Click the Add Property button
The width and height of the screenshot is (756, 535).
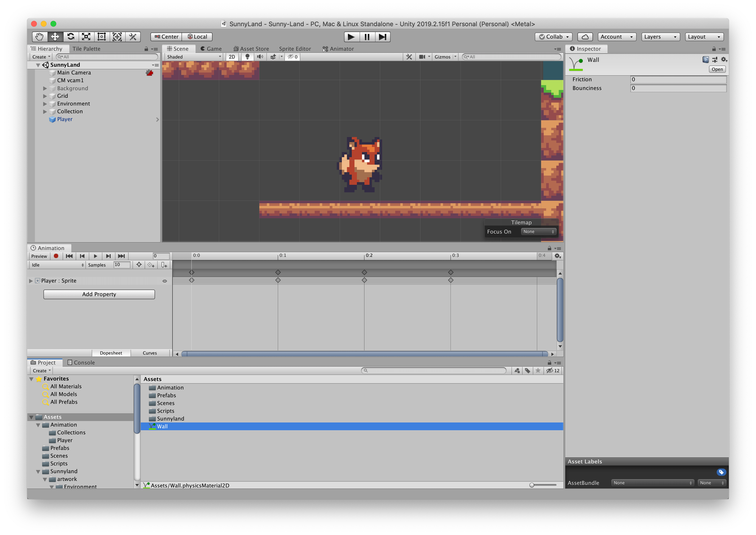pyautogui.click(x=99, y=294)
